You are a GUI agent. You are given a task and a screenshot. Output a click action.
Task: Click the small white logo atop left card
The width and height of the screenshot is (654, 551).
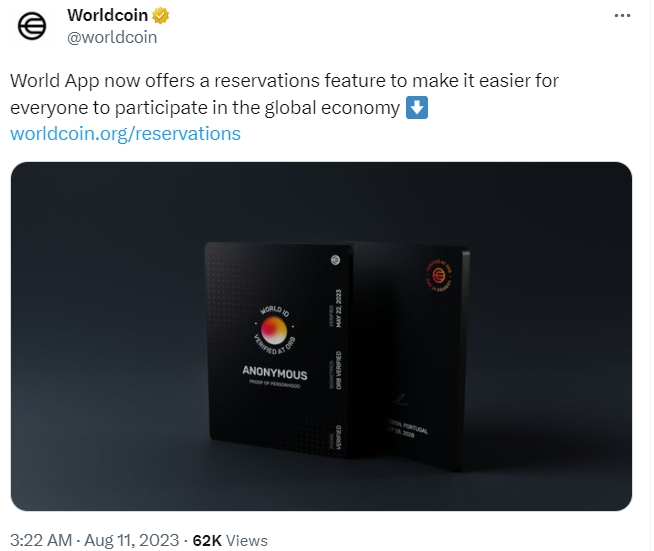(x=335, y=259)
